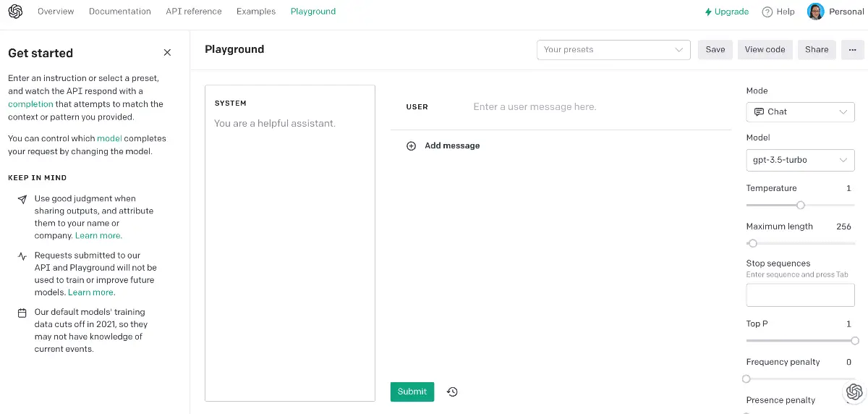Click the Share button
Viewport: 868px width, 414px height.
817,50
